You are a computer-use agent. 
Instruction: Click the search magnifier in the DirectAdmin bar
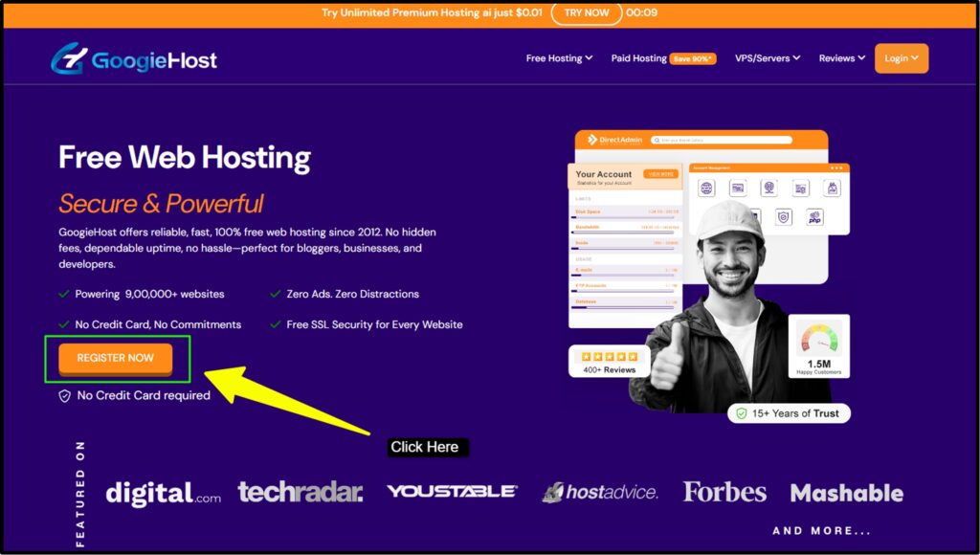[657, 140]
